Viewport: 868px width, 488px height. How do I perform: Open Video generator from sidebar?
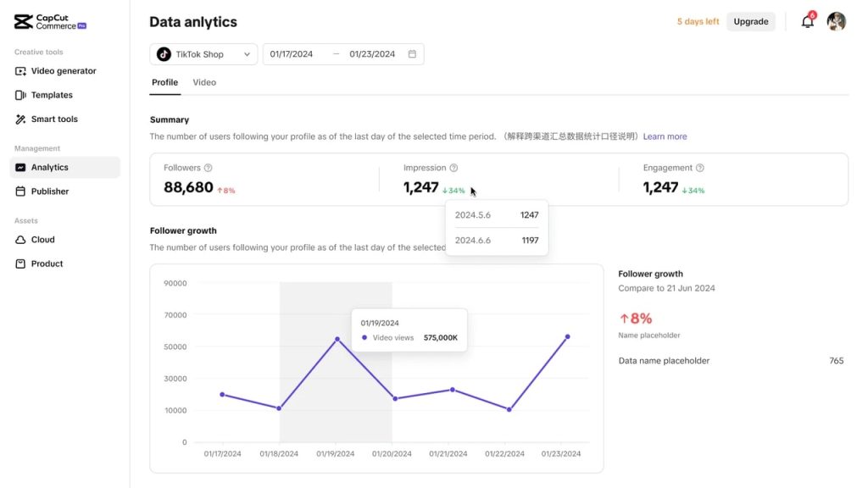64,71
